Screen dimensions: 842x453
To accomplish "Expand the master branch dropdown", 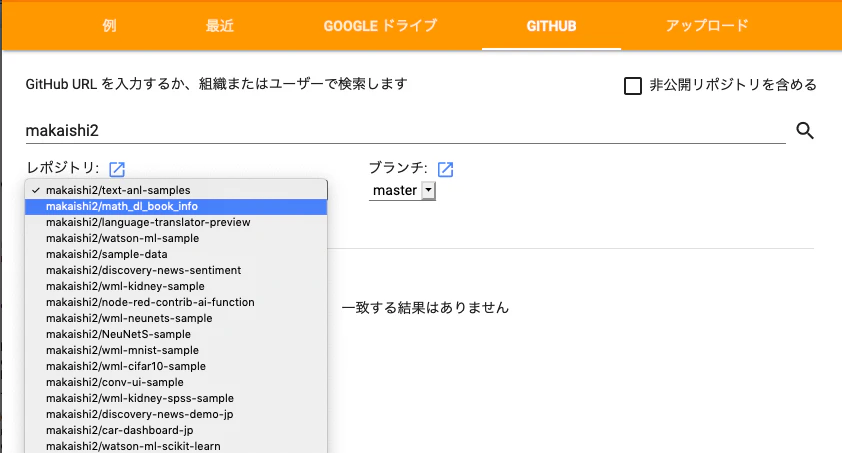I will (402, 191).
